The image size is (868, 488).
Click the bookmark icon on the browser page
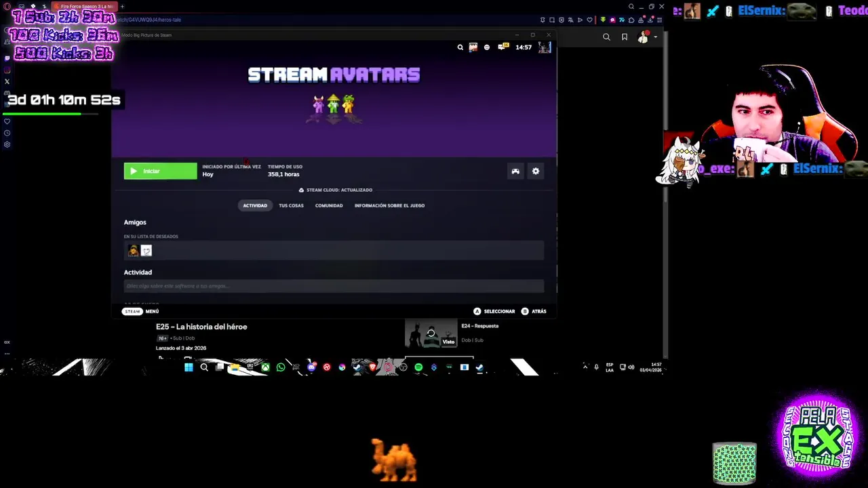pyautogui.click(x=625, y=37)
